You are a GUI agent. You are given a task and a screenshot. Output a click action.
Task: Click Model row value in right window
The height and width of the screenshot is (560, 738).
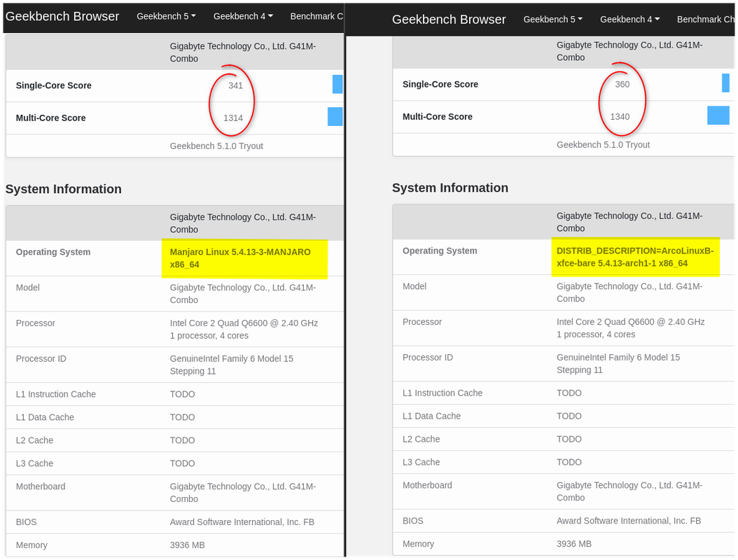pos(629,292)
